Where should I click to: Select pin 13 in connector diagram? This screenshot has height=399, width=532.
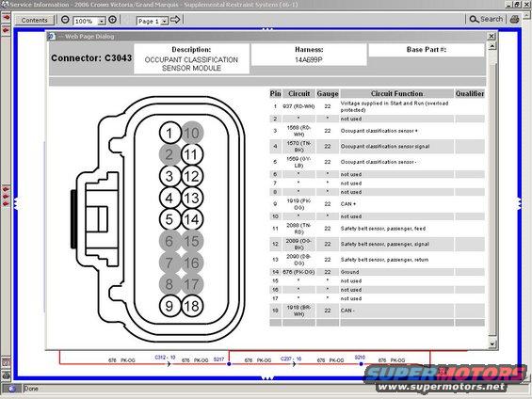tap(192, 198)
